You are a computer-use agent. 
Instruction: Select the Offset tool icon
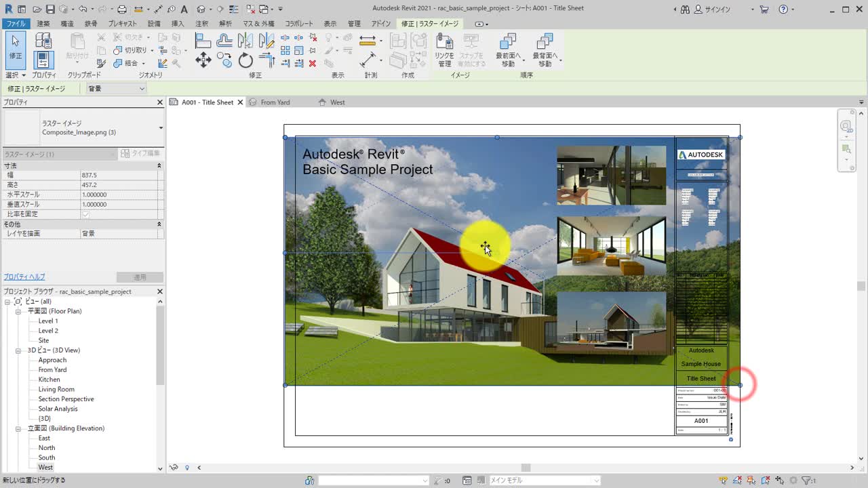[x=224, y=40]
